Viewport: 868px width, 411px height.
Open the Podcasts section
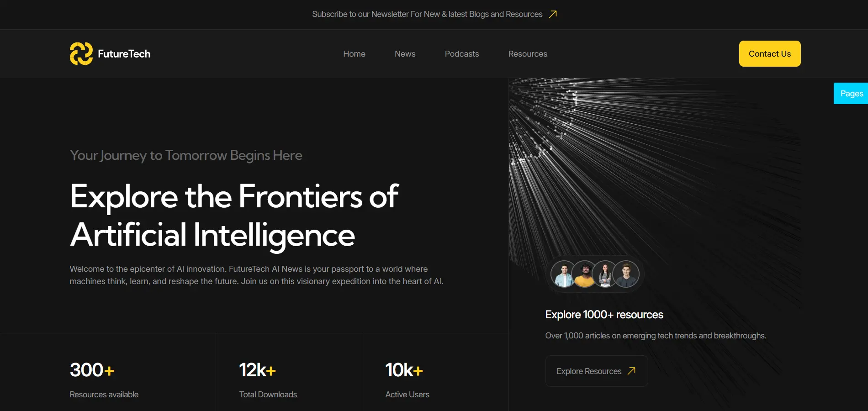(x=462, y=54)
